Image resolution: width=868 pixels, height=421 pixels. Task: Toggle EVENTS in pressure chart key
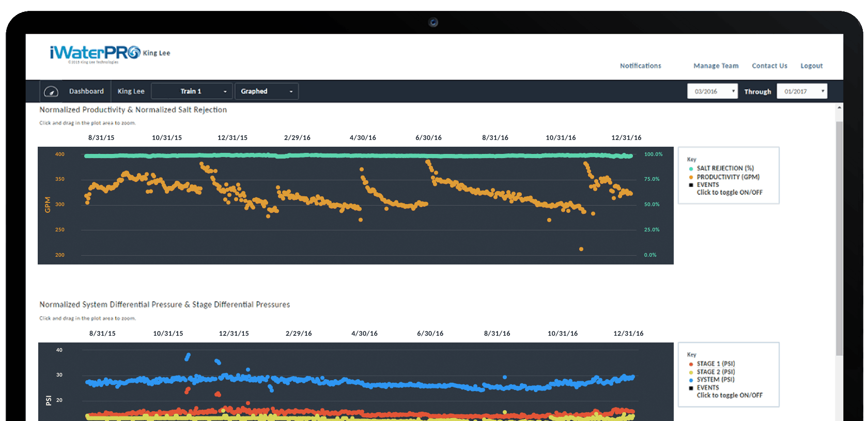[x=708, y=388]
